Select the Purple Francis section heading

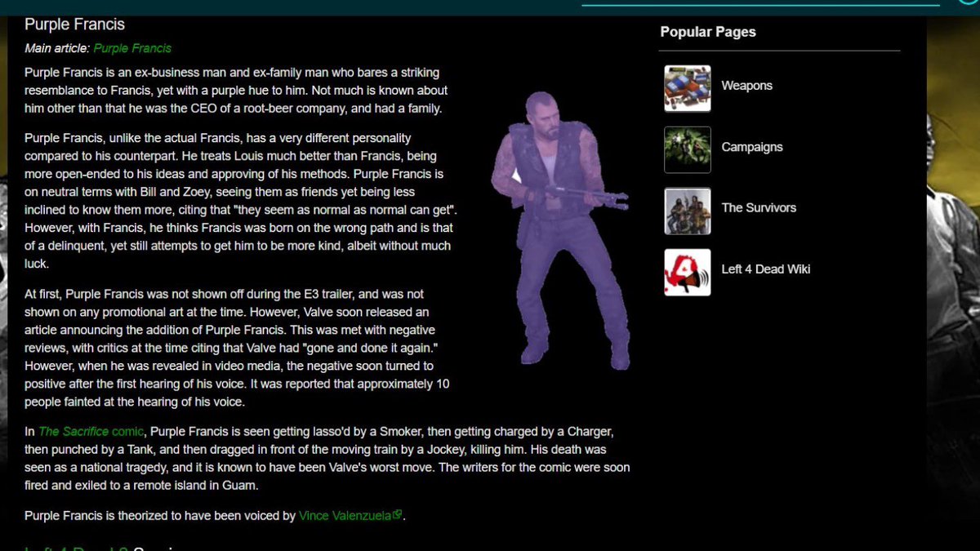point(74,24)
